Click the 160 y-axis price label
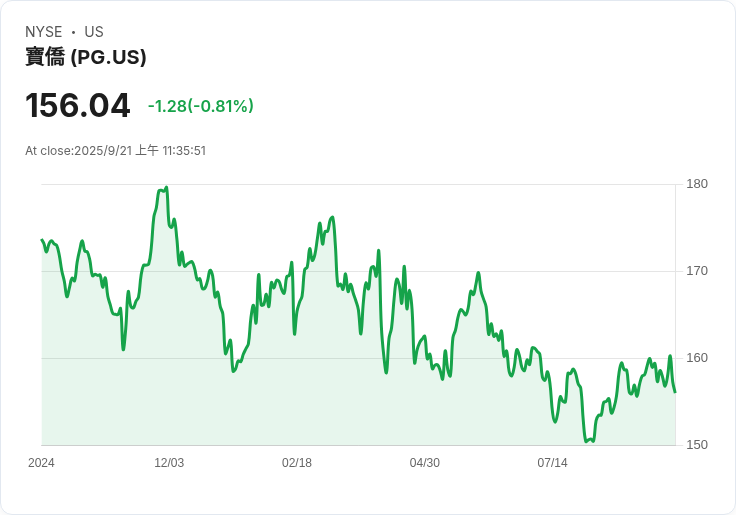 pyautogui.click(x=697, y=358)
